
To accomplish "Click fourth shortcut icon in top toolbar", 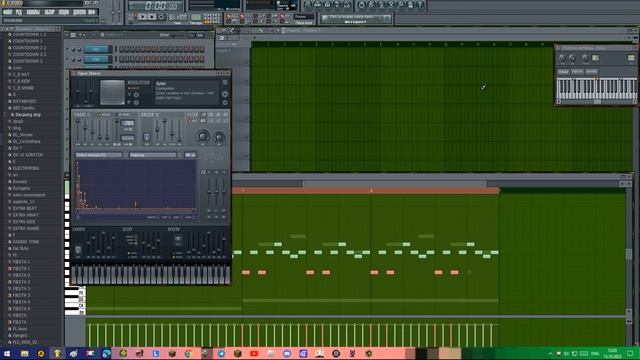I will [x=337, y=5].
